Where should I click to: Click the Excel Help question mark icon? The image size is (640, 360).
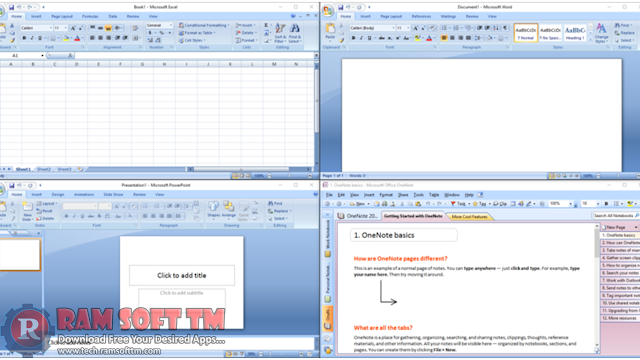(293, 16)
